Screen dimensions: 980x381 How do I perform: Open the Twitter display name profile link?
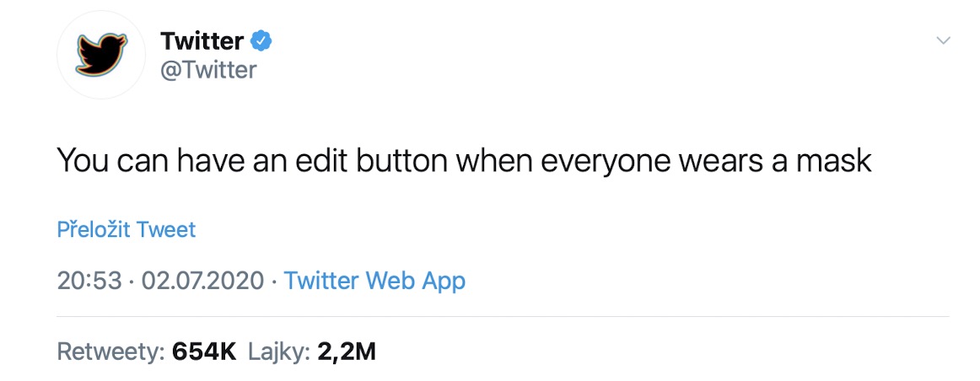[202, 40]
